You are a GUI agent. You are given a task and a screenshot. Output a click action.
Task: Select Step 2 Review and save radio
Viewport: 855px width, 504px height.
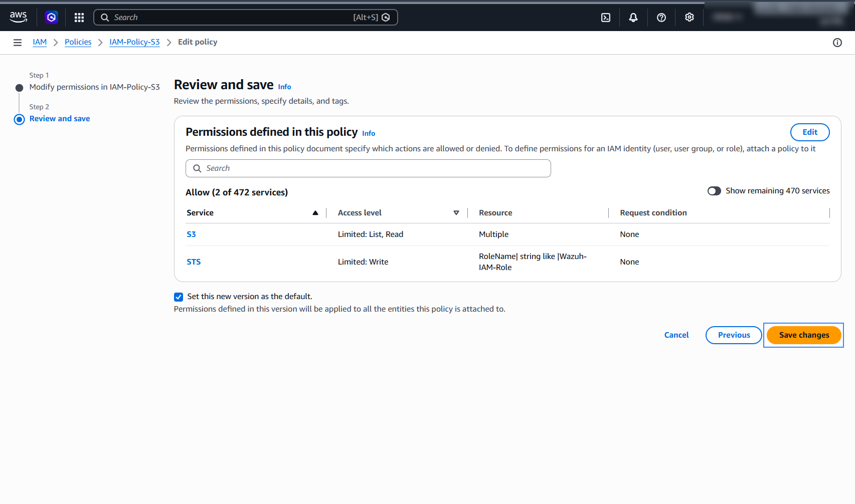coord(19,119)
